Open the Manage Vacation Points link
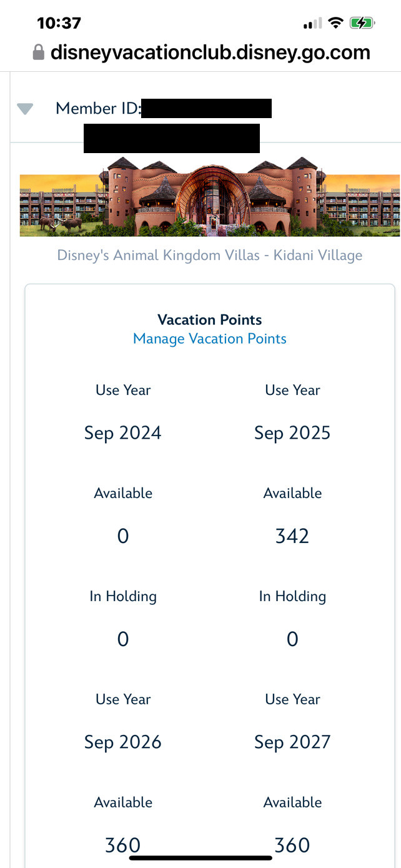This screenshot has height=868, width=401. pos(210,339)
